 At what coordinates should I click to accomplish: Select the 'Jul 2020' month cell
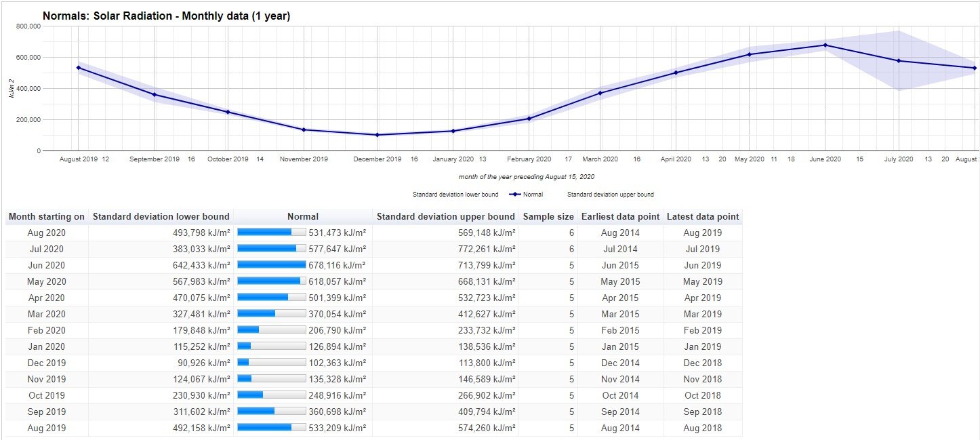point(47,249)
